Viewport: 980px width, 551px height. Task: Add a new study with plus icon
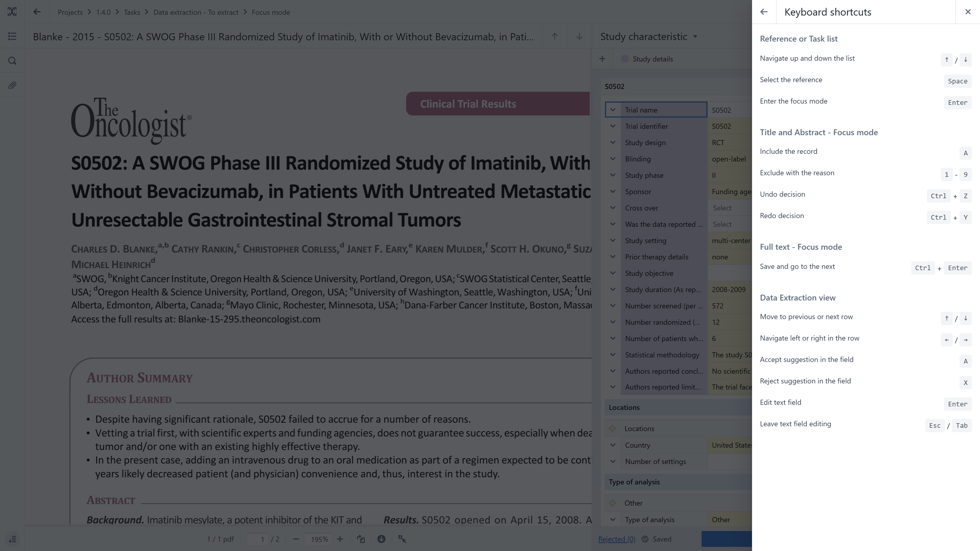(602, 59)
